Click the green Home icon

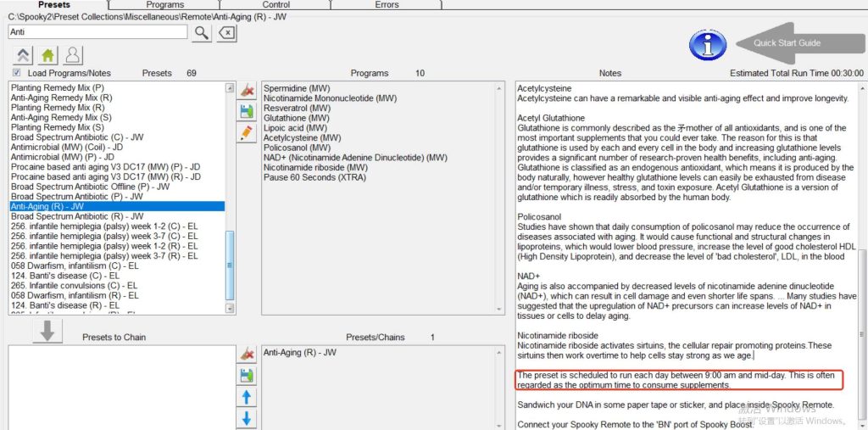tap(48, 56)
